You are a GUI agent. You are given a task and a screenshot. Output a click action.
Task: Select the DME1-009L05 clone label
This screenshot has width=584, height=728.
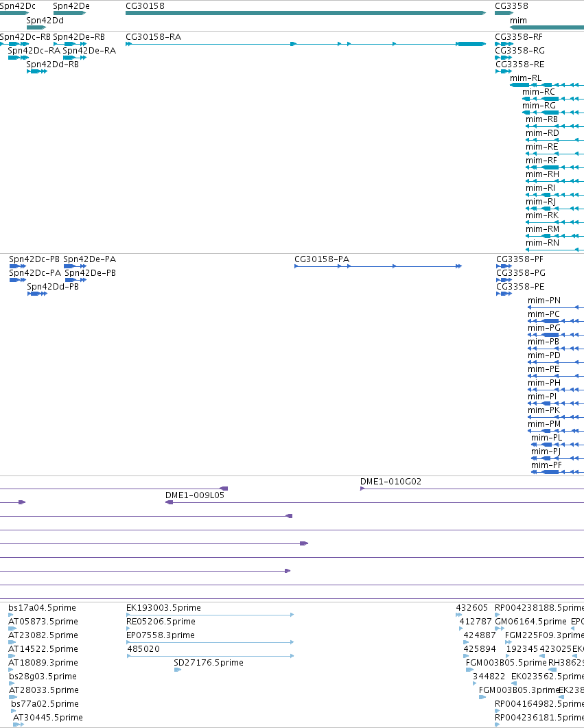(194, 495)
